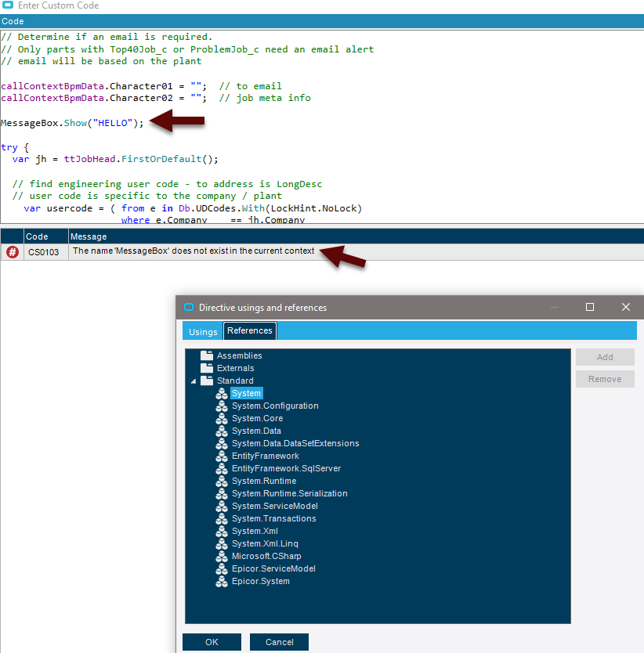Click the System.Data assembly icon
This screenshot has width=644, height=653.
[x=222, y=431]
